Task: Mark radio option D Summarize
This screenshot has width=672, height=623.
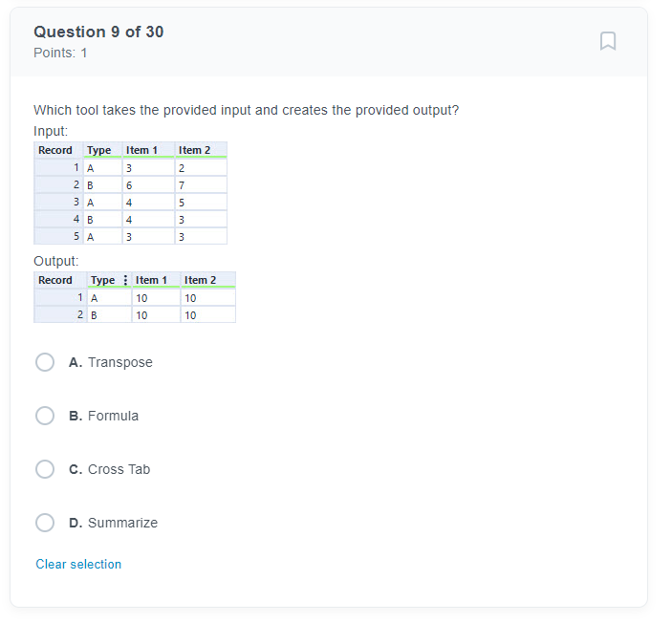Action: click(45, 523)
